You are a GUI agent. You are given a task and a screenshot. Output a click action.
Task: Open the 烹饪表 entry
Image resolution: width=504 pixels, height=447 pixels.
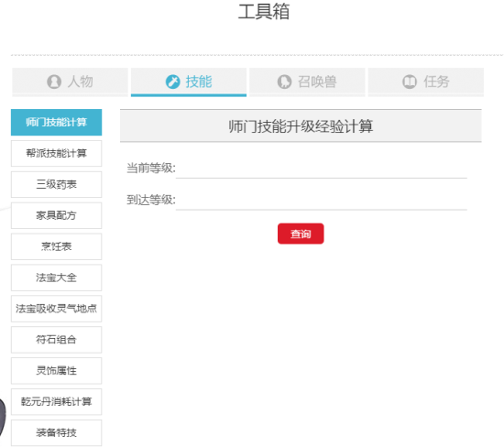[x=56, y=246]
